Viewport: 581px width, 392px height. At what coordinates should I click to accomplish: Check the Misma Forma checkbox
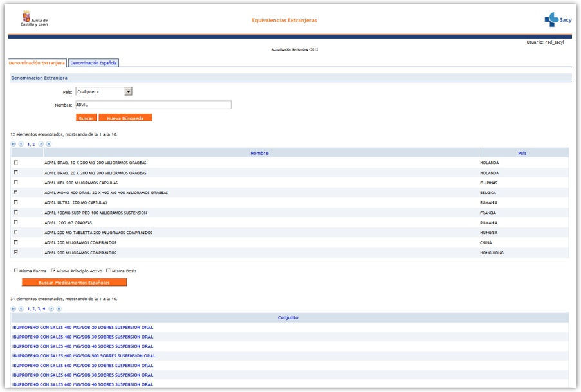(15, 271)
